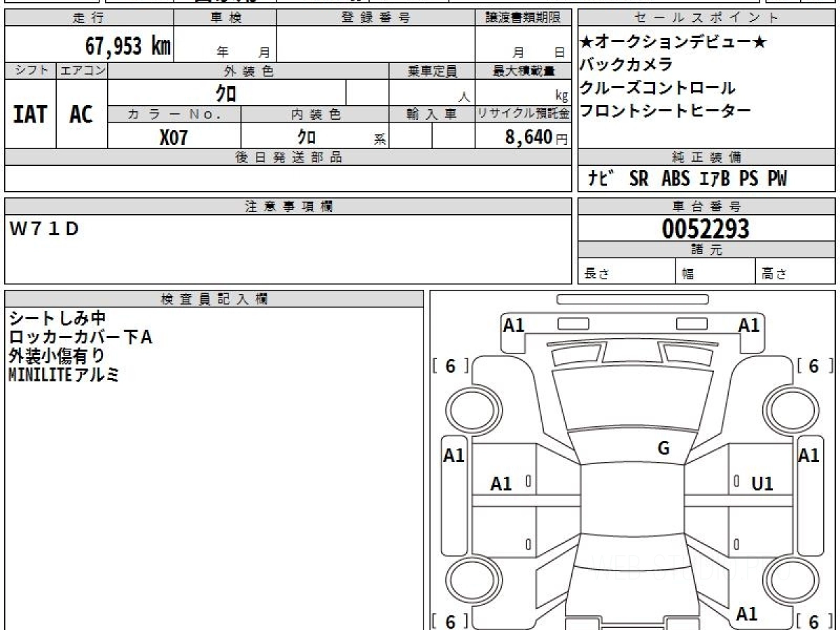The width and height of the screenshot is (840, 630).
Task: Click the mileage value 67,953 km
Action: click(128, 46)
